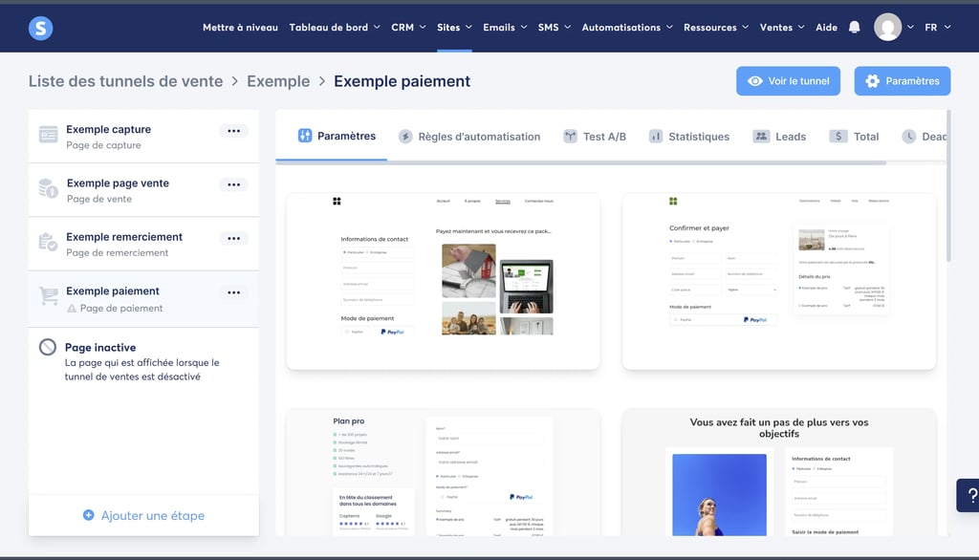Click the bar chart icon on Statistiques tab
979x560 pixels.
tap(657, 136)
